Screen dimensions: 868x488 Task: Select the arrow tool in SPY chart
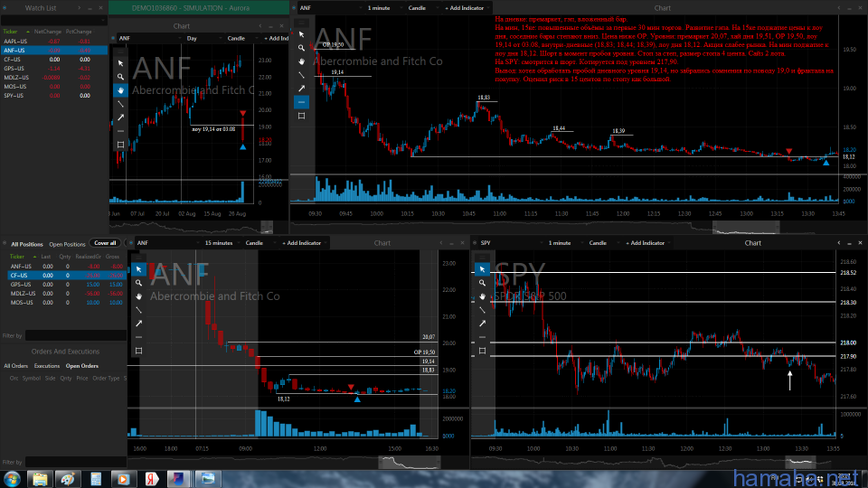(x=482, y=324)
